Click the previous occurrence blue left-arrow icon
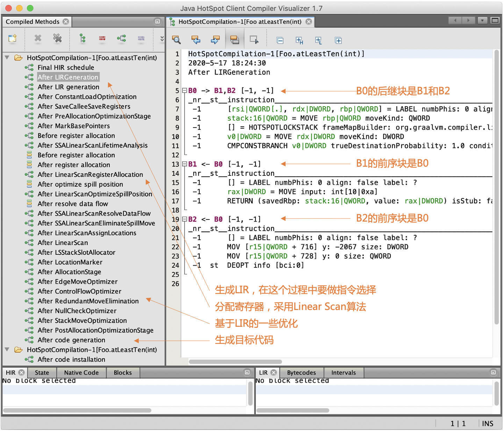The width and height of the screenshot is (504, 432). 196,40
